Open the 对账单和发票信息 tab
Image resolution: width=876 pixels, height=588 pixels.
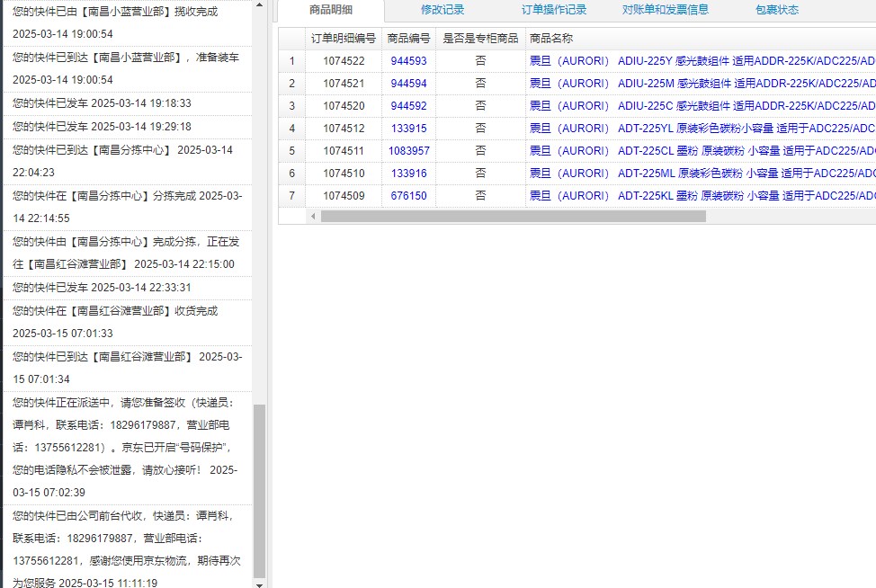[666, 10]
